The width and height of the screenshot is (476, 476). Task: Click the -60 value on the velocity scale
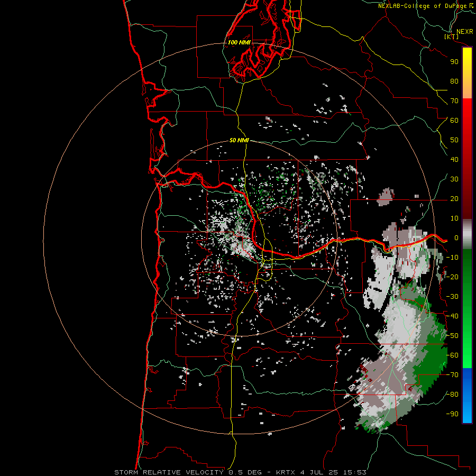point(452,355)
